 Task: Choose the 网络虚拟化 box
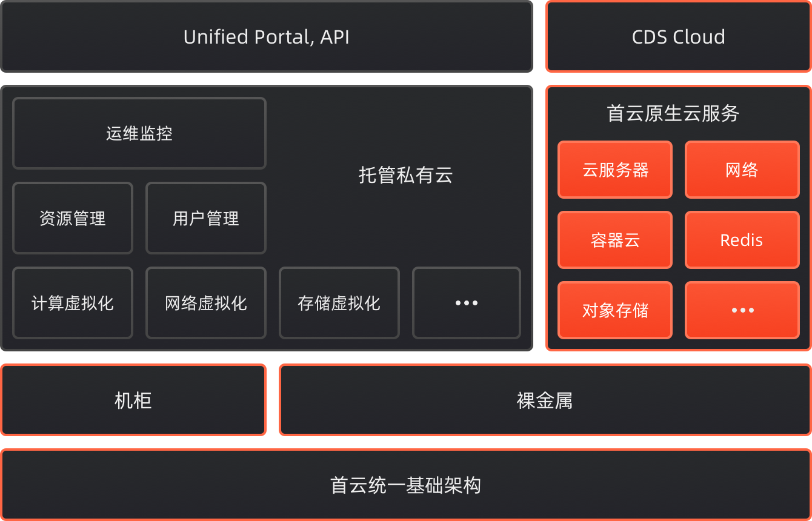206,303
